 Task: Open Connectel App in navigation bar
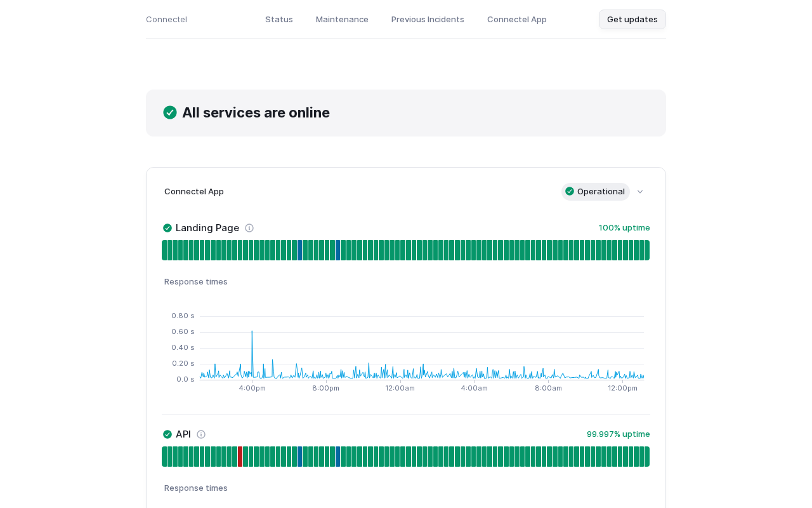point(516,19)
